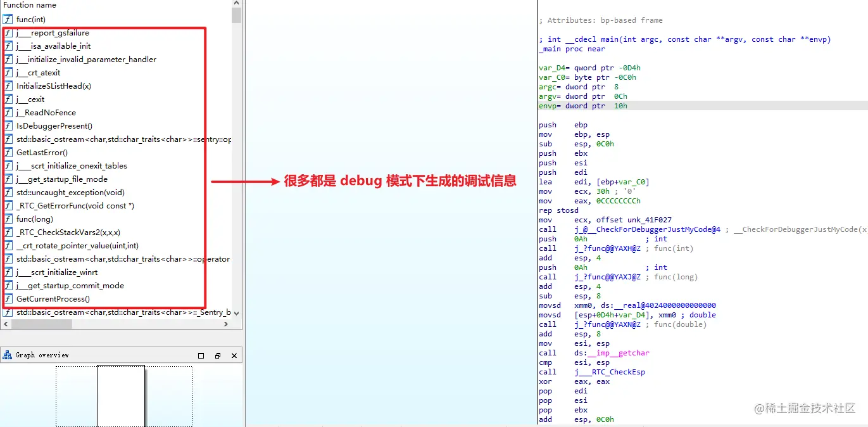Click the Graph overview panel icon
Viewport: 868px width, 427px height.
8,355
